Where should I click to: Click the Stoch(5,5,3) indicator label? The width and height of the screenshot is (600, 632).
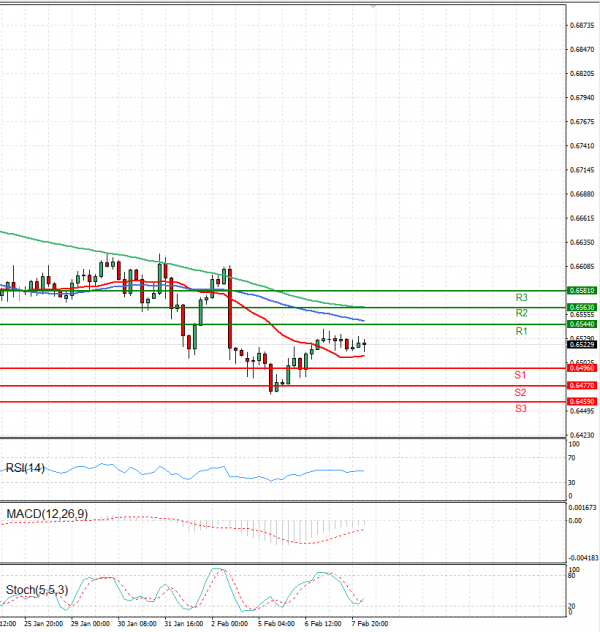37,590
